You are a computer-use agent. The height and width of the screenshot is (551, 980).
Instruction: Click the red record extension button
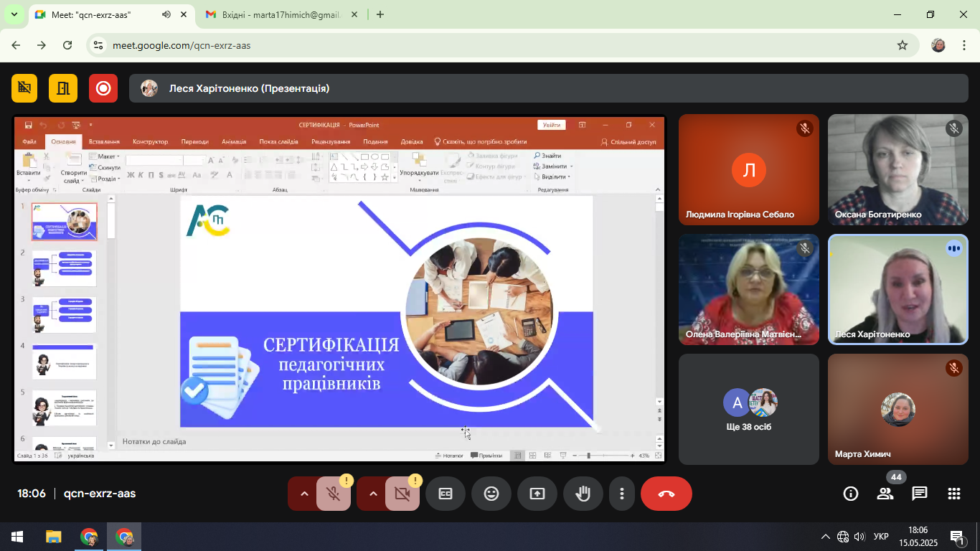pos(103,88)
